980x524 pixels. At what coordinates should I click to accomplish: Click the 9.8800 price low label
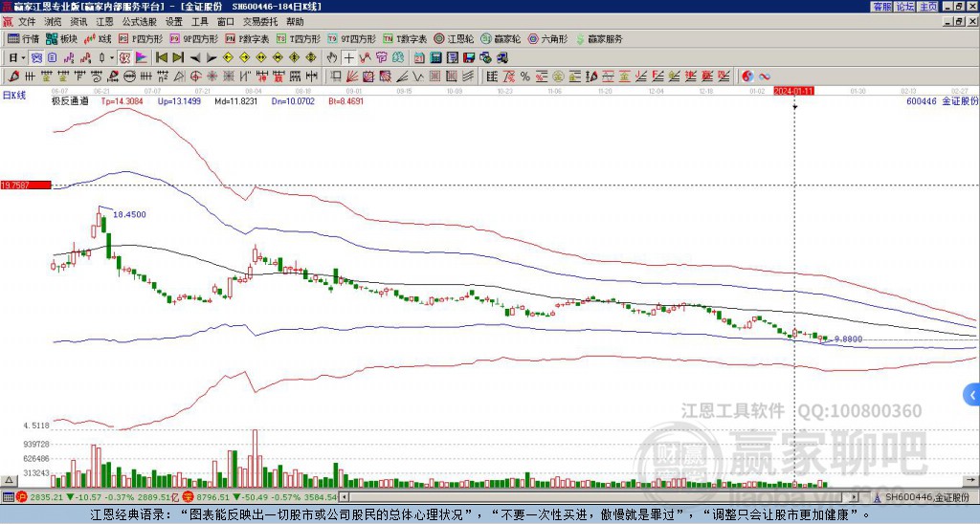point(849,339)
